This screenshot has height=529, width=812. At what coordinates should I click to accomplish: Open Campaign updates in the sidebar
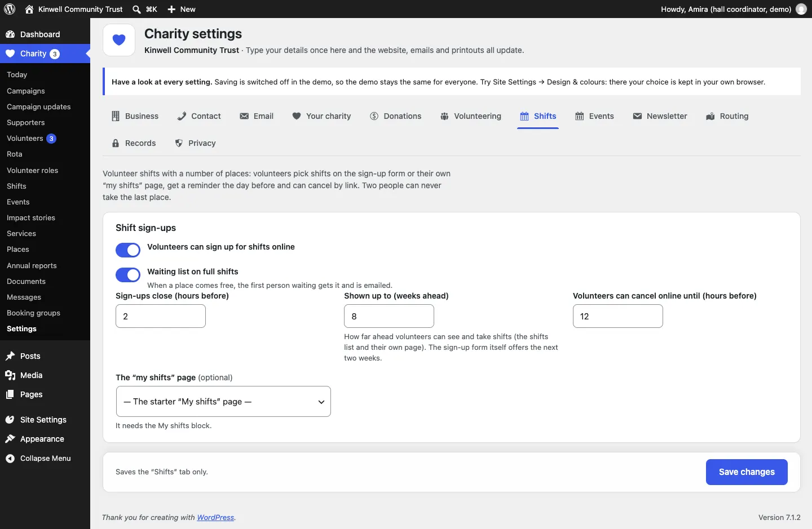[x=39, y=106]
